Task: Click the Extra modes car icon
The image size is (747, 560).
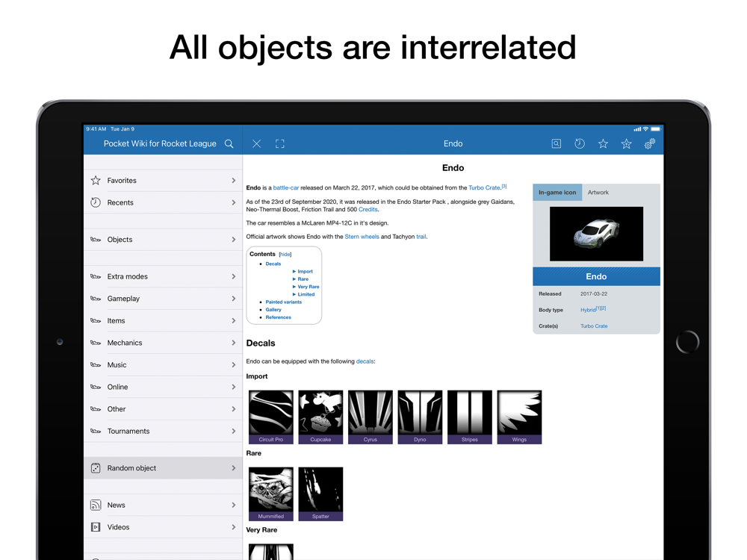Action: pyautogui.click(x=96, y=277)
